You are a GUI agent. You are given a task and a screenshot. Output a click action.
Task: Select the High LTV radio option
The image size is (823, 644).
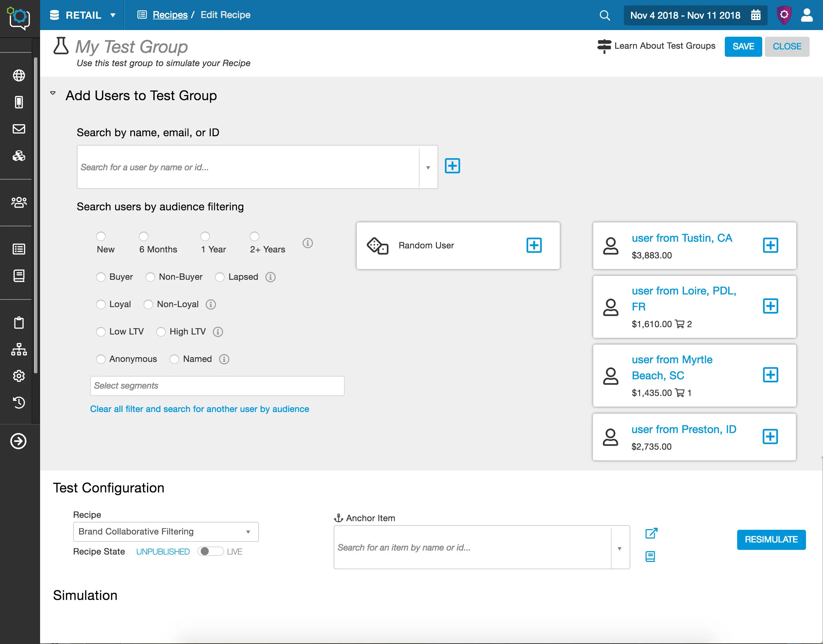(161, 332)
